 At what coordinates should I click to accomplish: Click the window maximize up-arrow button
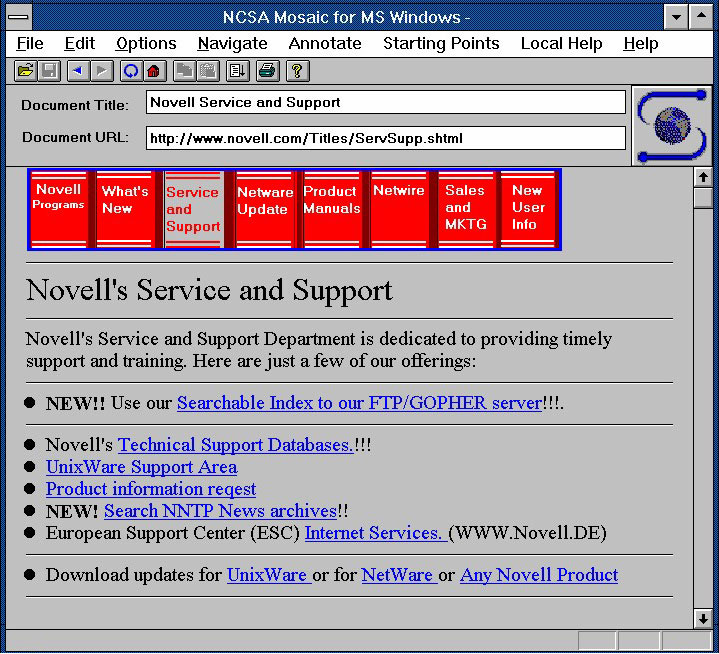click(x=701, y=17)
